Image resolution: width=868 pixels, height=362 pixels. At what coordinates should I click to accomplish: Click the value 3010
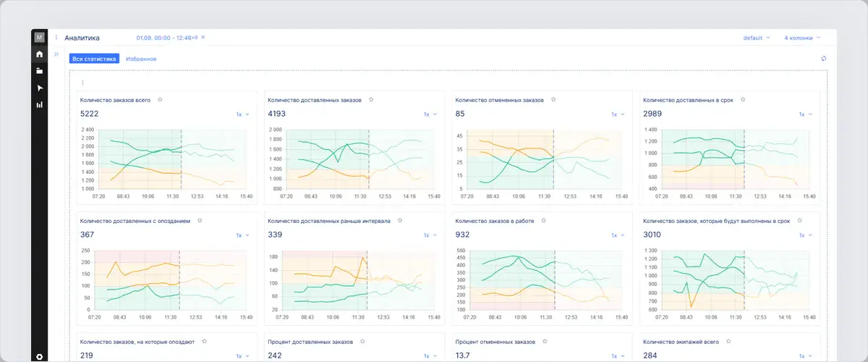pyautogui.click(x=652, y=235)
